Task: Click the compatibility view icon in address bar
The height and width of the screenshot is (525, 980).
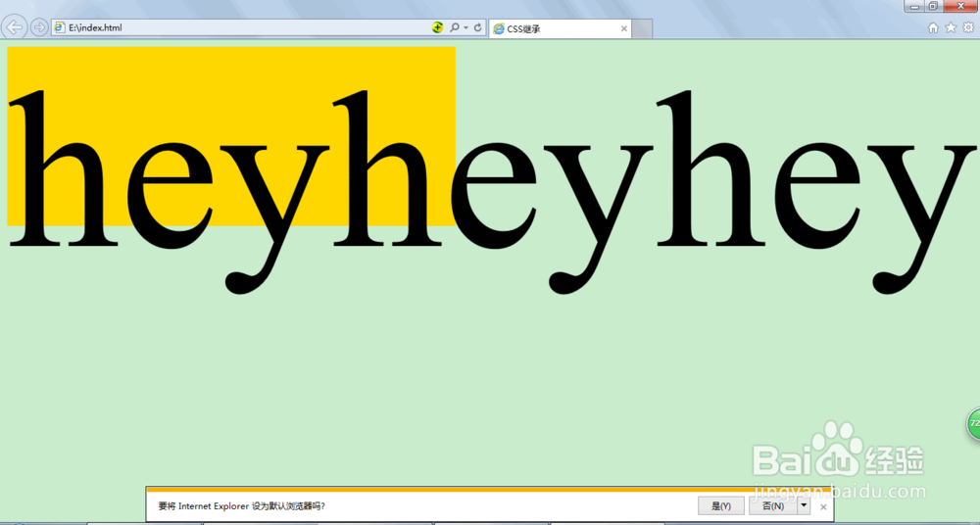Action: 437,27
